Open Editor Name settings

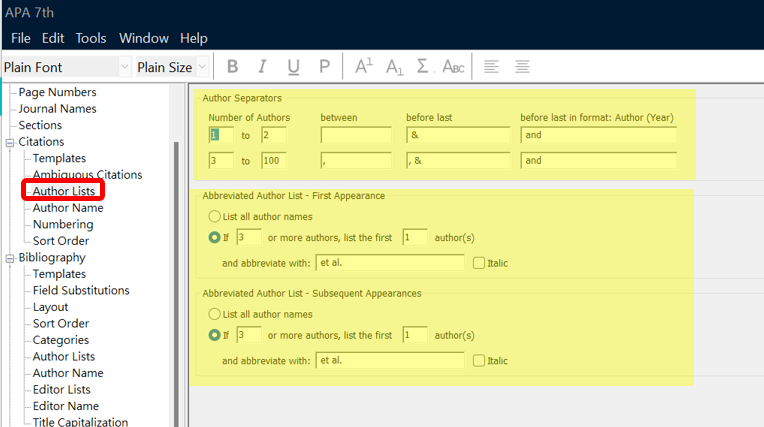(x=66, y=406)
